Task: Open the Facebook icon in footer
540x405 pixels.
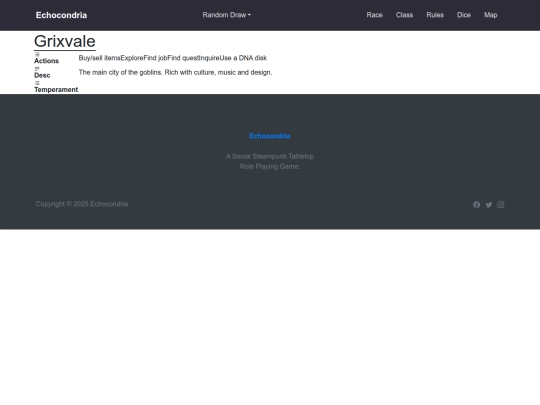Action: [477, 205]
